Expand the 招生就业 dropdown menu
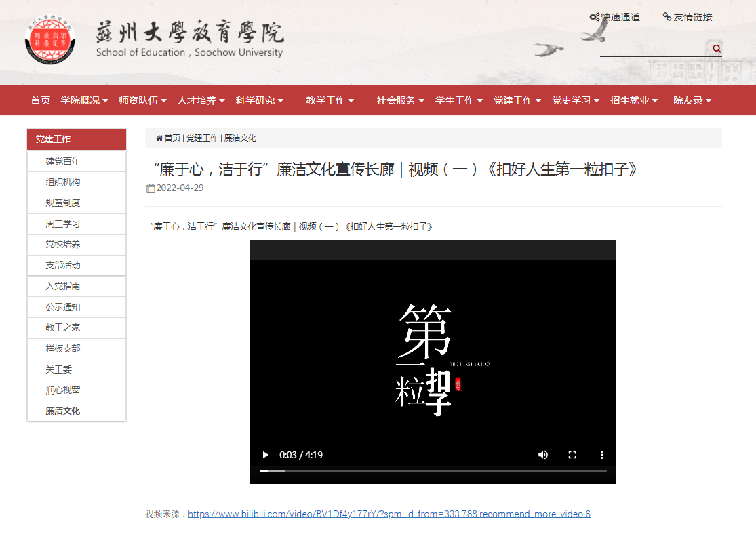Image resolution: width=756 pixels, height=545 pixels. [x=634, y=100]
